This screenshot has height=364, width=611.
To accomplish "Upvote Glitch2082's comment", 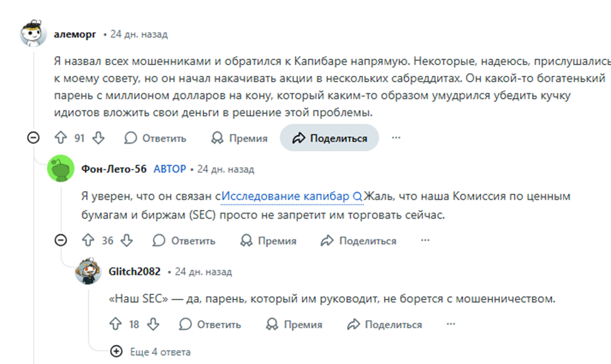I will tap(115, 324).
